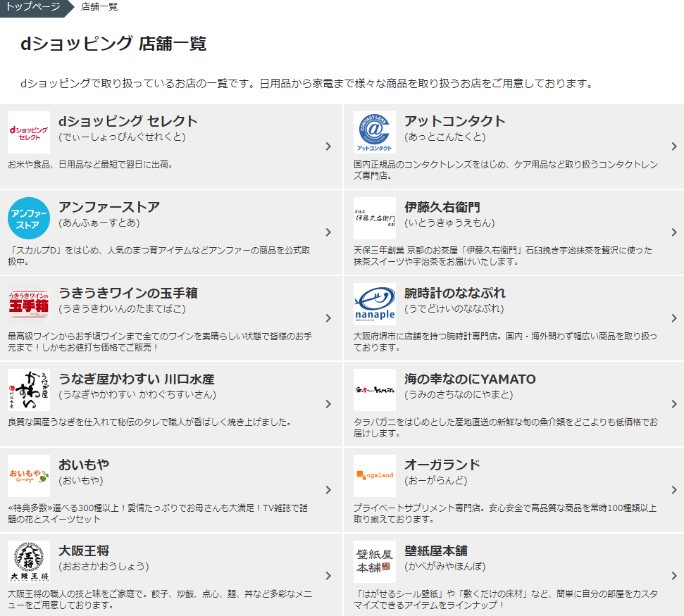The height and width of the screenshot is (616, 684).
Task: Open 海の幸なのにYAMATO via its chevron arrow
Action: click(674, 404)
